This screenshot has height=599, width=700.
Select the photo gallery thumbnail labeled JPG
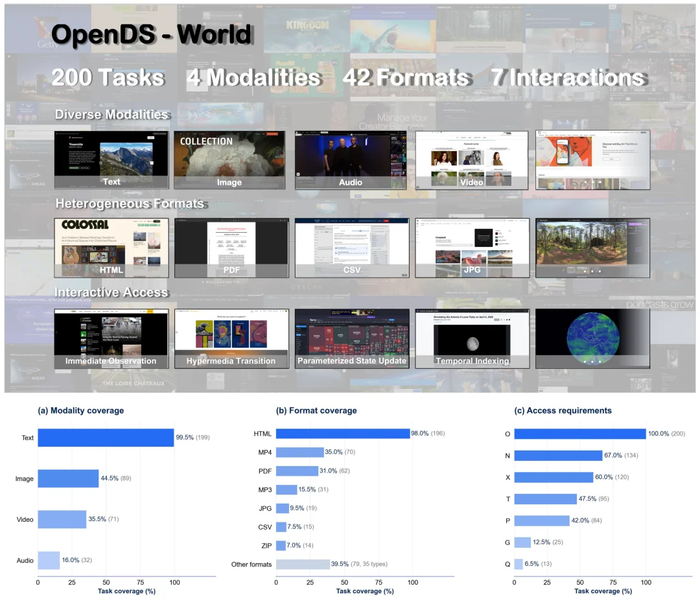click(x=472, y=248)
